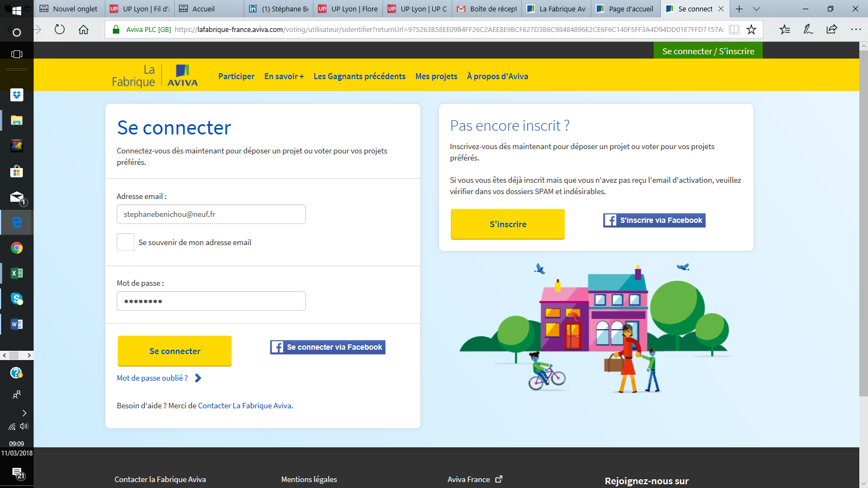The width and height of the screenshot is (868, 488).
Task: Expand the En savoir + menu
Action: click(x=284, y=76)
